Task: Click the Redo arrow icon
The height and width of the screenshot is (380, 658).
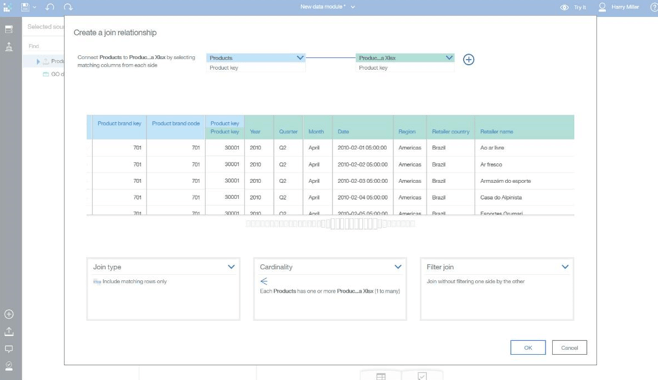Action: pos(68,7)
